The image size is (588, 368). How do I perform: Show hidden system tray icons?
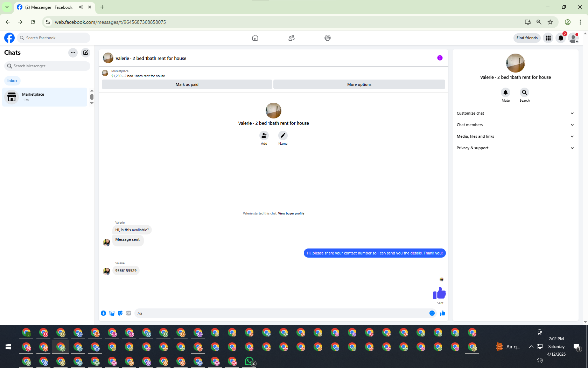tap(531, 347)
